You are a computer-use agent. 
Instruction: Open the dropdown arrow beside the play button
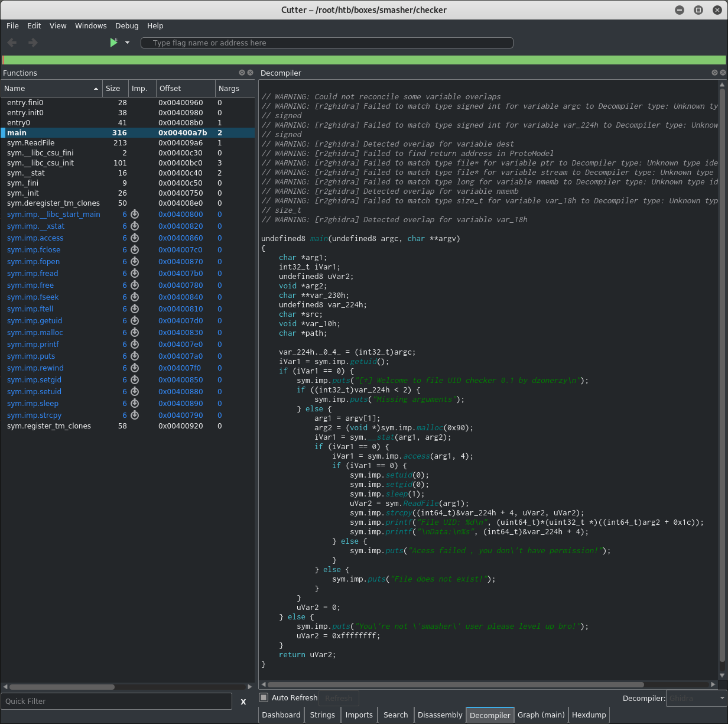tap(126, 43)
